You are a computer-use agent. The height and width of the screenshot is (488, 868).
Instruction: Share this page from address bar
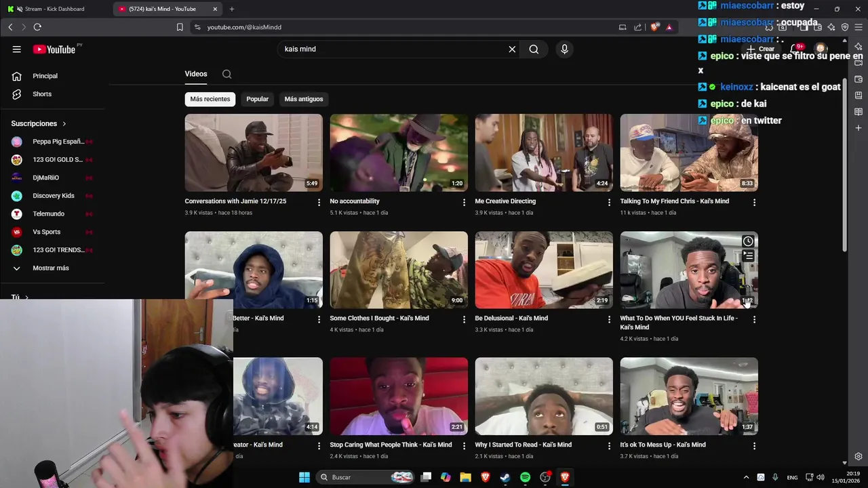(x=638, y=27)
